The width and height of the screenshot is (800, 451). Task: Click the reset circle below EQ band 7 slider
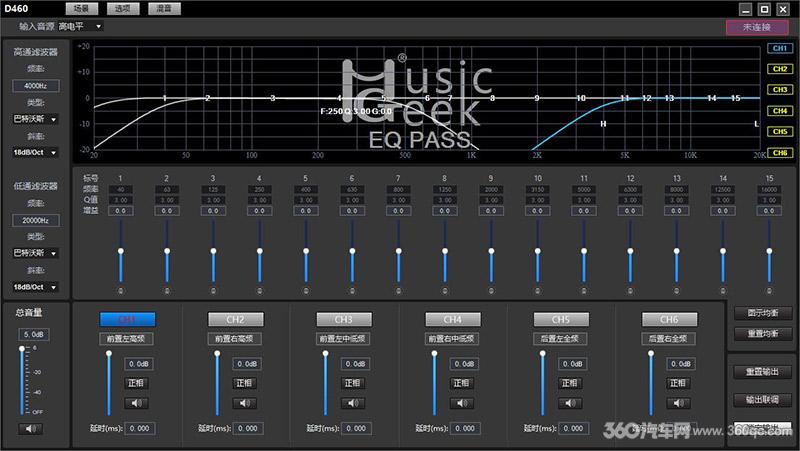398,291
